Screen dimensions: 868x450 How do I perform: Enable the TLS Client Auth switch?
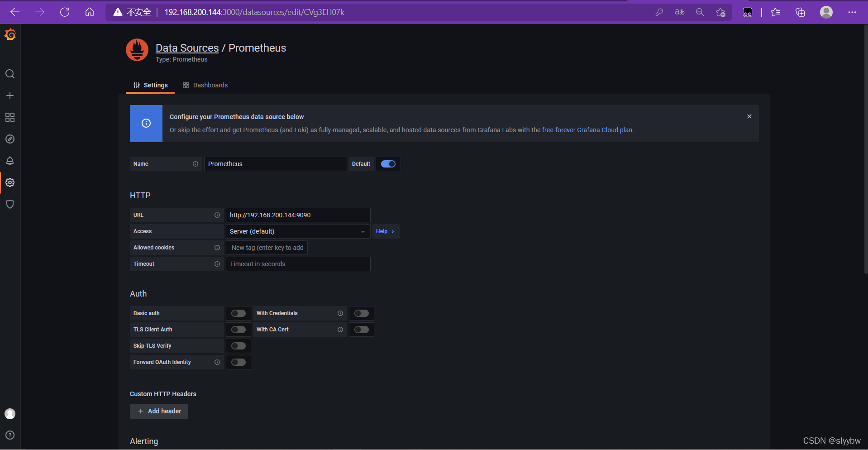pos(238,330)
